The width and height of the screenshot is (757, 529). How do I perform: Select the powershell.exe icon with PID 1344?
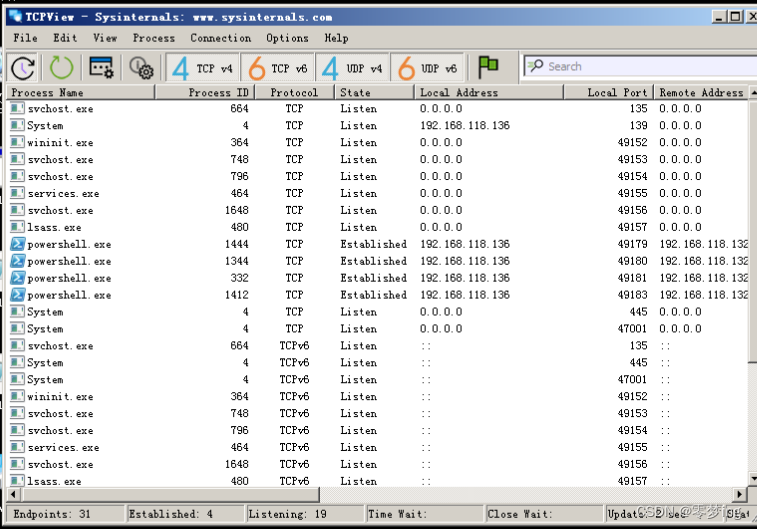[x=17, y=261]
